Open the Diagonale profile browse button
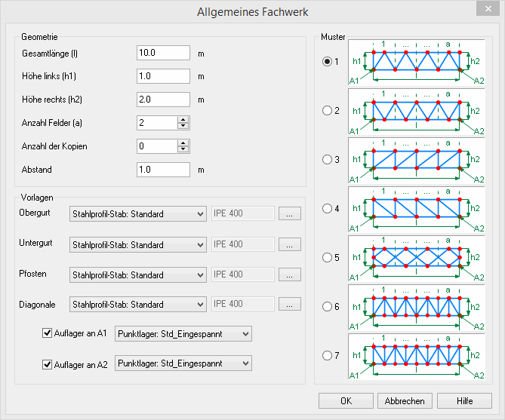The image size is (505, 420). [290, 304]
